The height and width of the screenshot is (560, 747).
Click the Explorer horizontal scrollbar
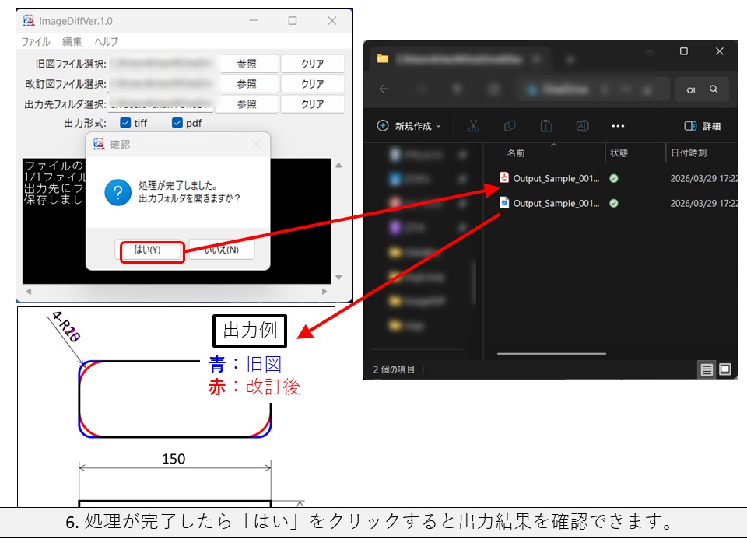pyautogui.click(x=552, y=354)
